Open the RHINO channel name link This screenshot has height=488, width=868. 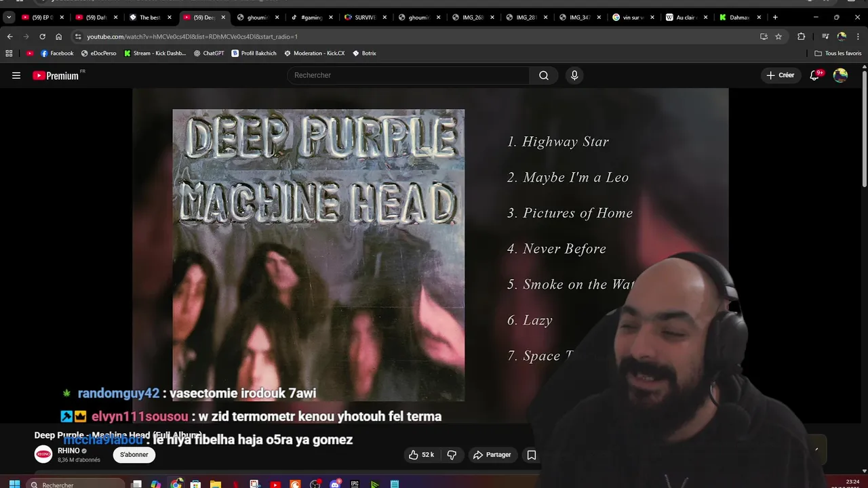click(x=68, y=451)
